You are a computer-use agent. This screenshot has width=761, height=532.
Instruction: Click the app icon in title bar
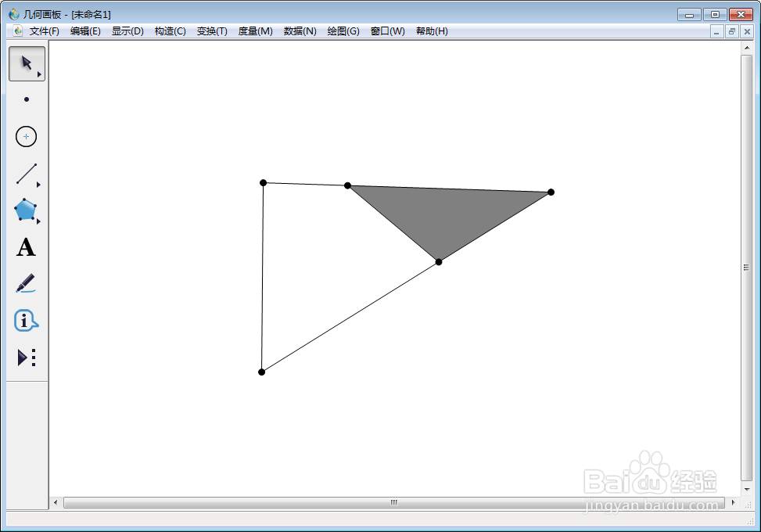click(x=14, y=14)
